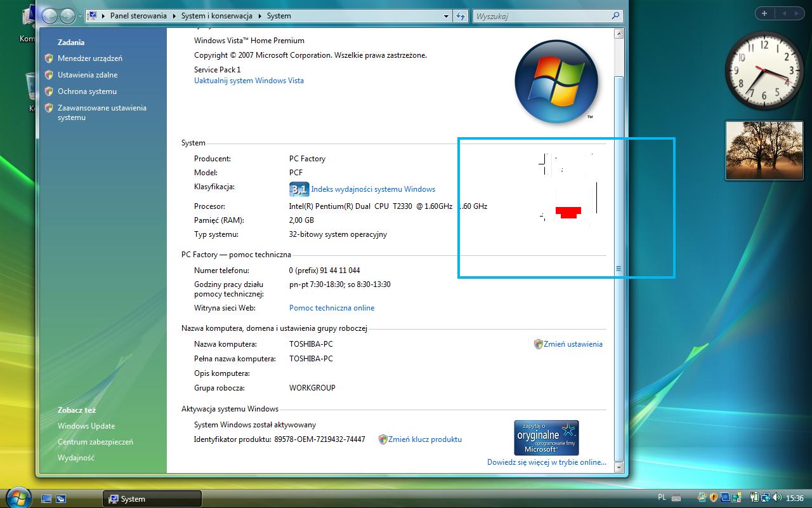This screenshot has width=812, height=508.
Task: Select the phone number 0 (prefix) 91 44 11 044
Action: pos(325,271)
